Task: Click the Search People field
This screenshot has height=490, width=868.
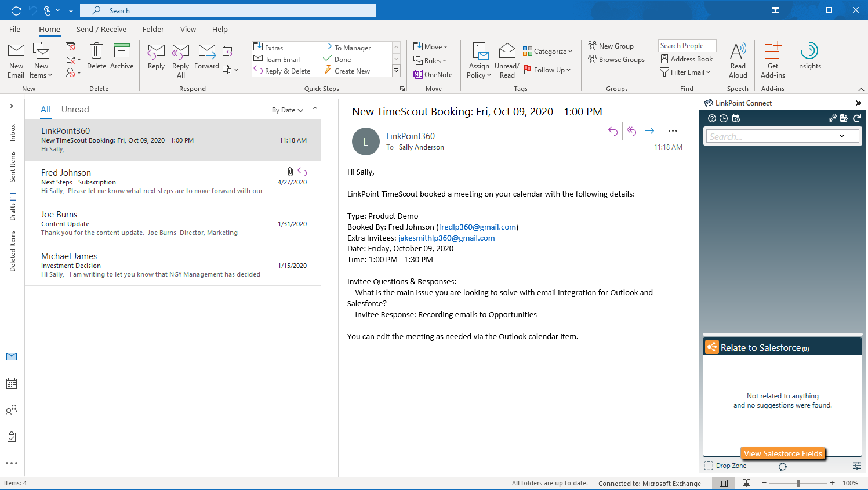Action: 687,46
